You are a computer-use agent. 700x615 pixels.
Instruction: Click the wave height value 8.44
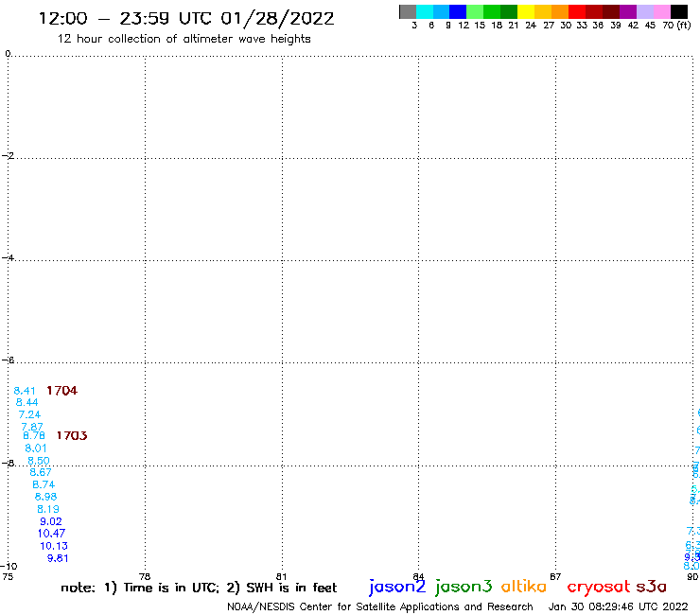[x=26, y=402]
